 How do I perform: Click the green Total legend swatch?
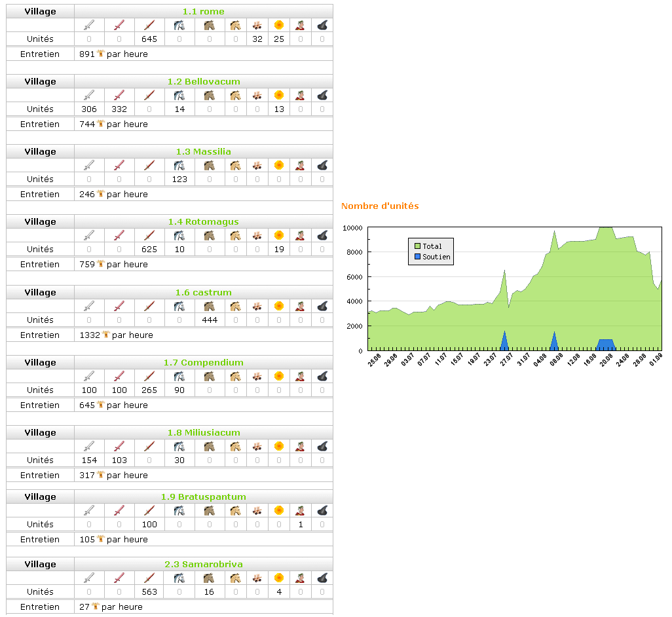point(417,246)
